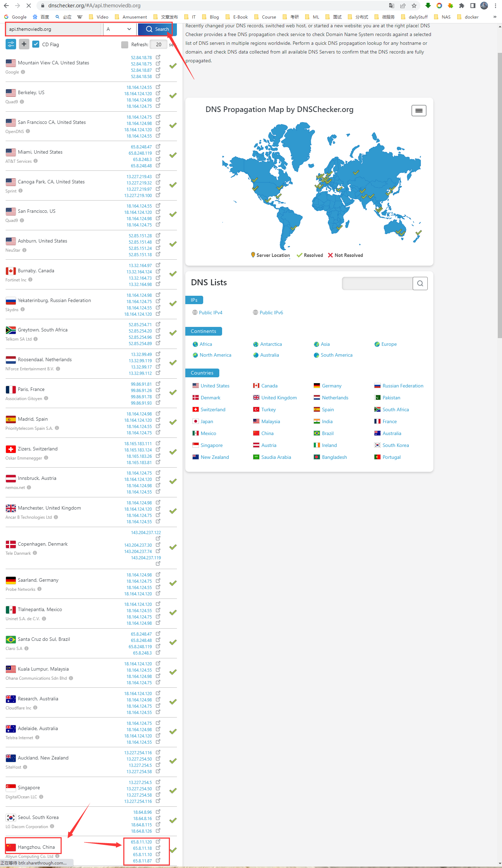
Task: Open the United States country link
Action: (215, 386)
